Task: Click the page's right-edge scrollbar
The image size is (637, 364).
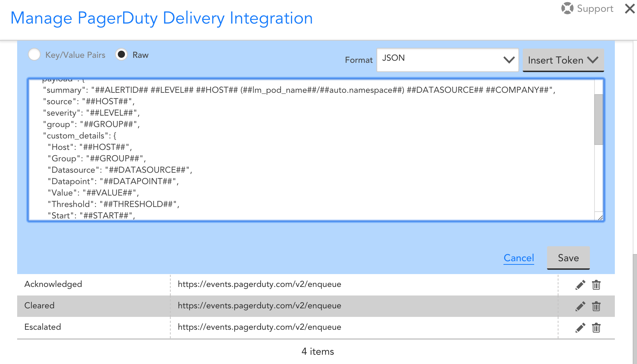Action: pos(634,309)
